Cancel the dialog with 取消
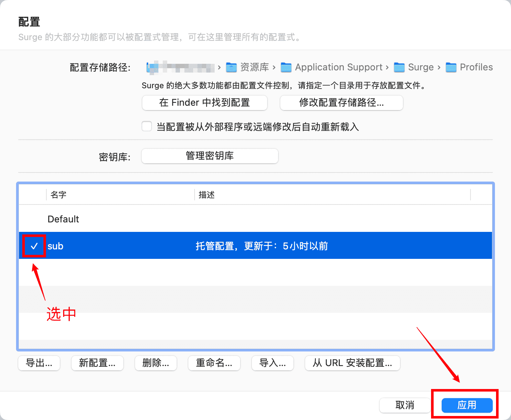The image size is (511, 420). (405, 405)
